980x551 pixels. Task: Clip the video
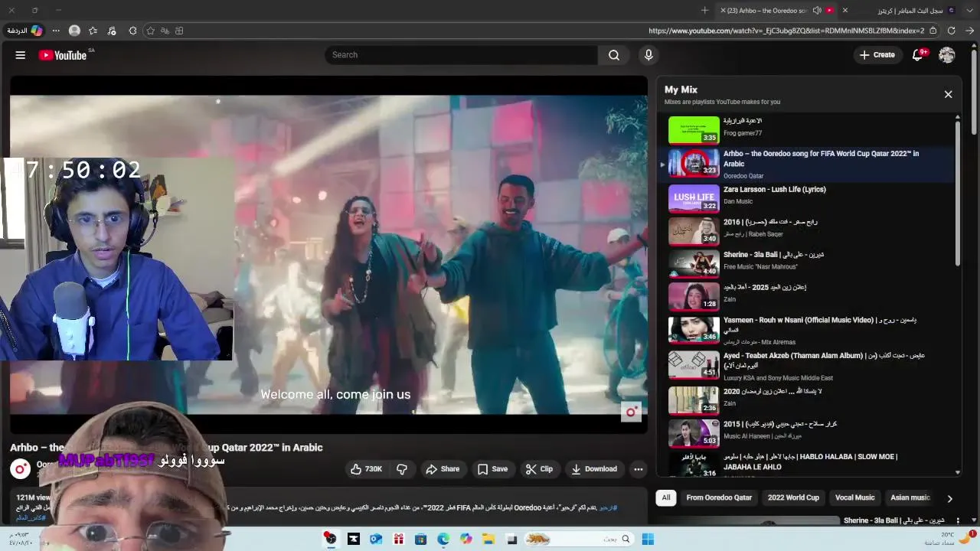click(539, 469)
